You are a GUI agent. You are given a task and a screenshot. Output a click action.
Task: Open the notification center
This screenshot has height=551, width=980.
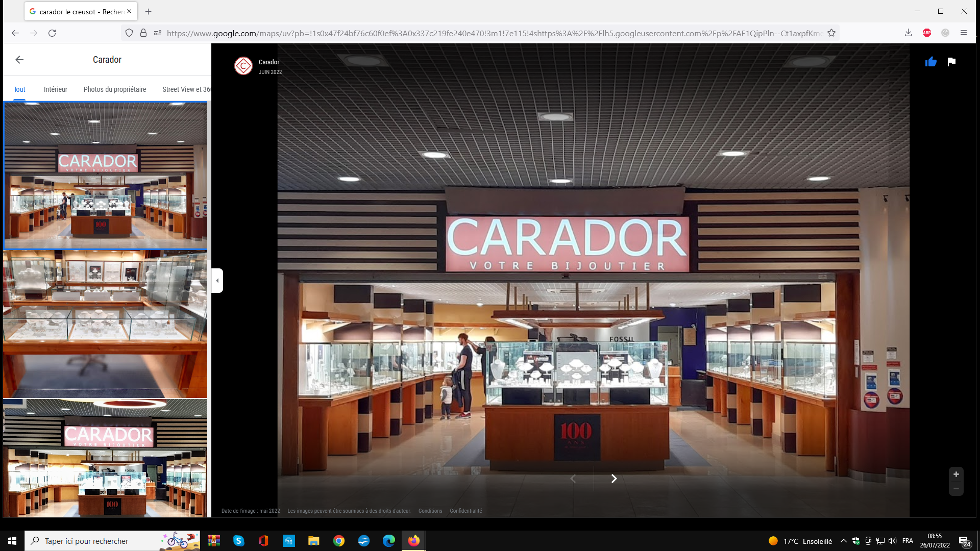pos(964,541)
